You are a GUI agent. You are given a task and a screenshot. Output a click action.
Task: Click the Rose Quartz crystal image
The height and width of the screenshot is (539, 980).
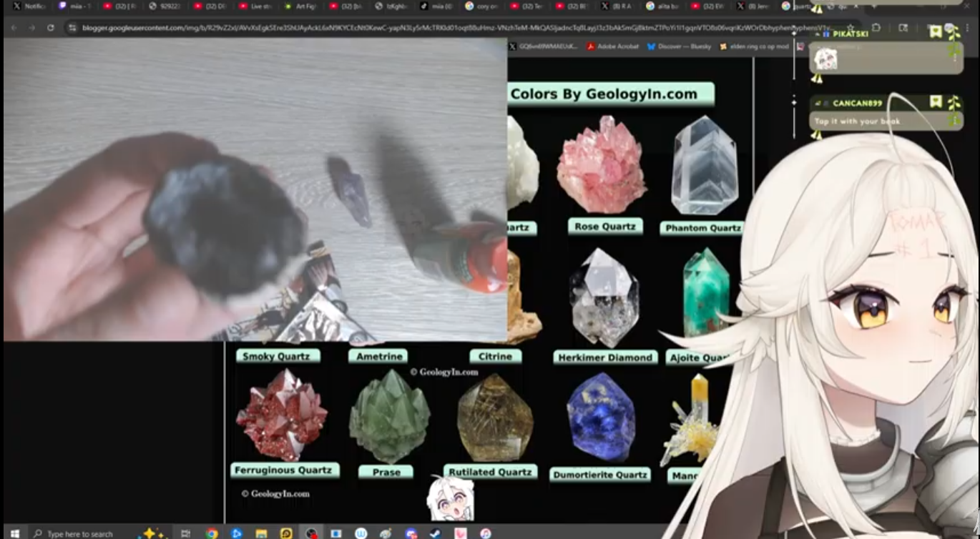tap(602, 165)
